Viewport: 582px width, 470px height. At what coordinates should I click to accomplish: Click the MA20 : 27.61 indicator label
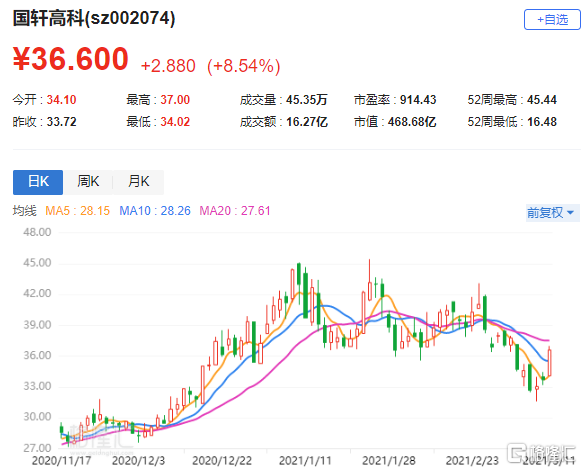pyautogui.click(x=235, y=211)
